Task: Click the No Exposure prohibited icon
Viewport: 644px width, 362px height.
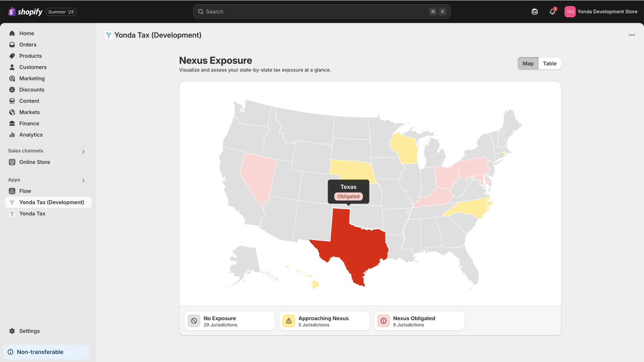Action: point(194,321)
